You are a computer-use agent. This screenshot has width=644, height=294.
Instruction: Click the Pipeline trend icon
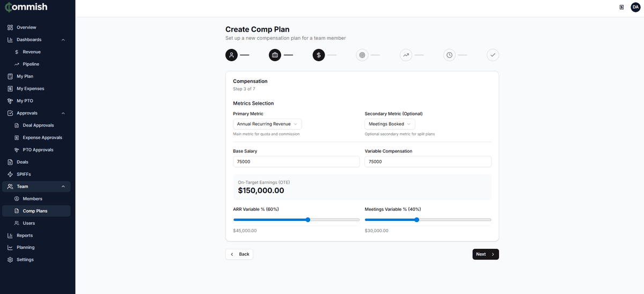coord(17,64)
